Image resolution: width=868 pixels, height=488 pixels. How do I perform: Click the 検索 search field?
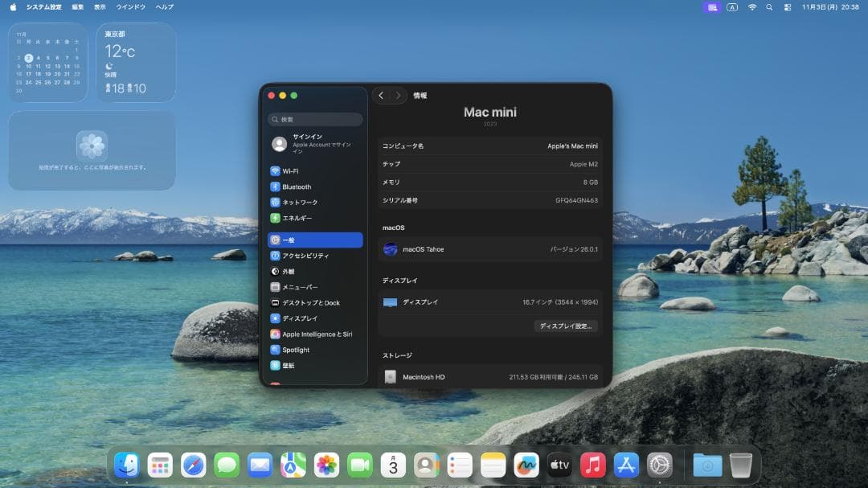click(315, 119)
